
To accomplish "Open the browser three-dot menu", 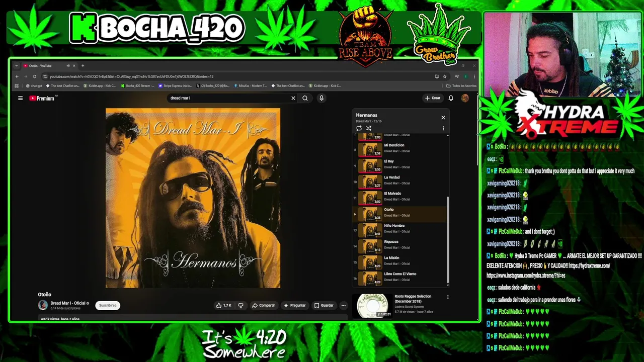I will (474, 76).
